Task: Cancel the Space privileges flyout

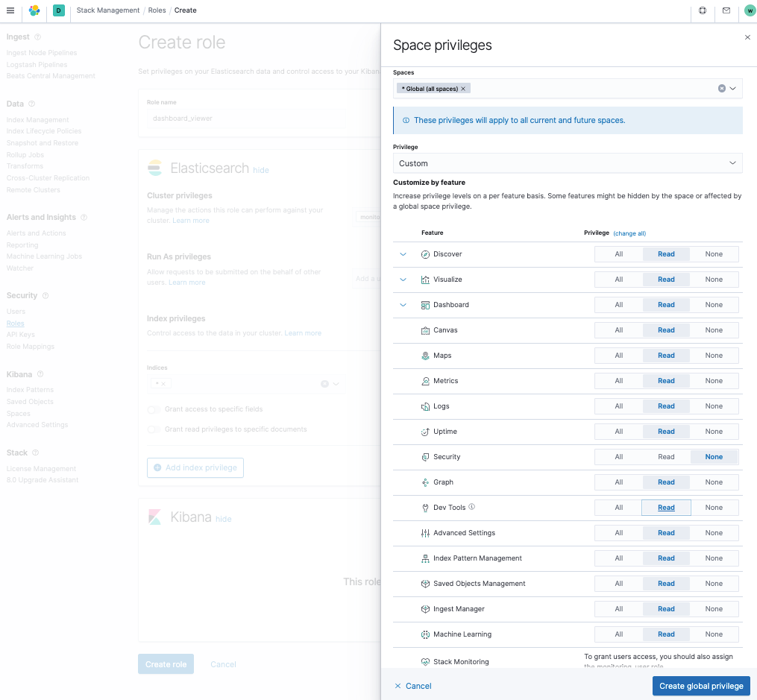Action: [412, 686]
